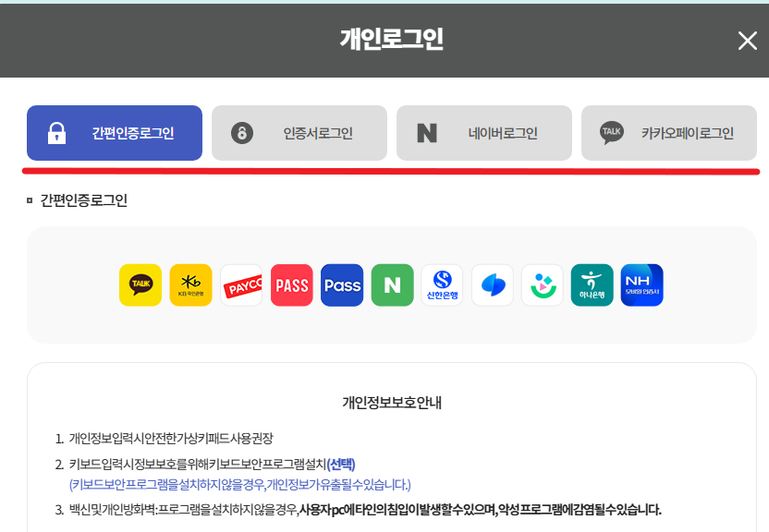
Task: Click the (선택) link for keyboard security
Action: coord(341,464)
